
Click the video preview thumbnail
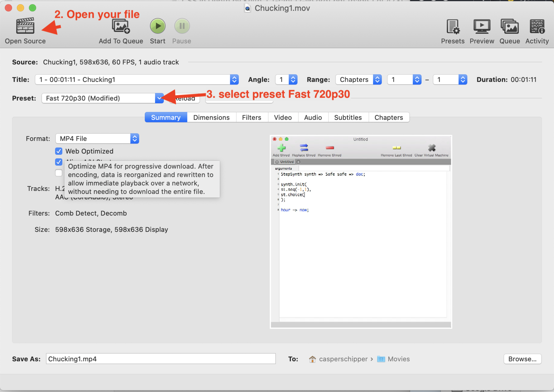pyautogui.click(x=361, y=232)
